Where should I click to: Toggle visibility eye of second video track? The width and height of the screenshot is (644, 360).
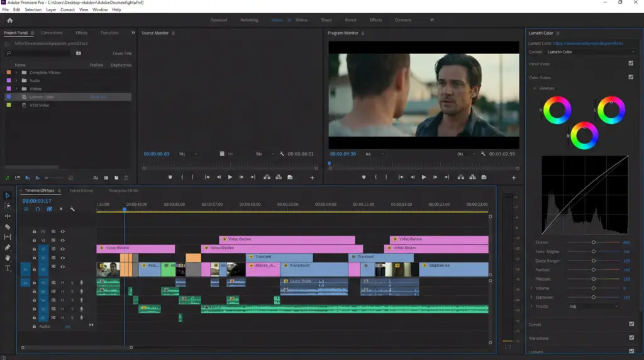(x=62, y=240)
